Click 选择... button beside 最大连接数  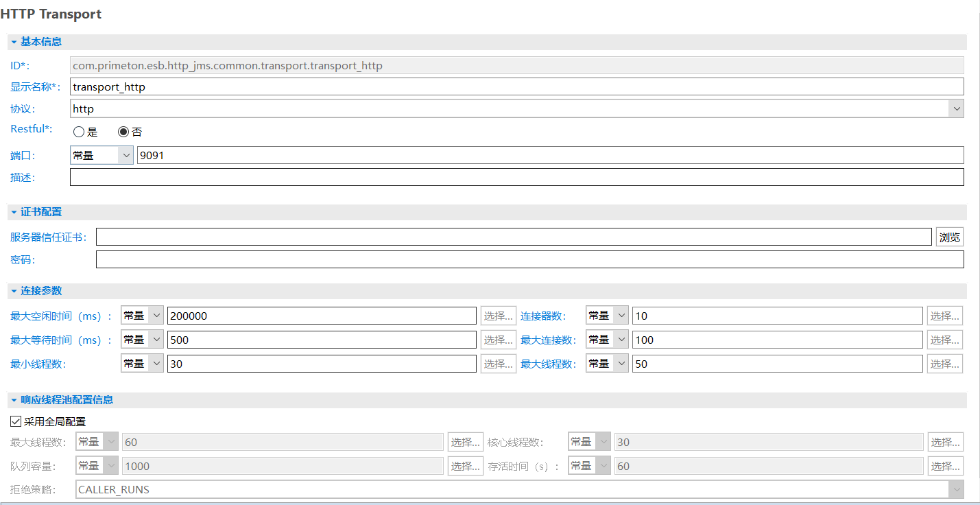(944, 340)
